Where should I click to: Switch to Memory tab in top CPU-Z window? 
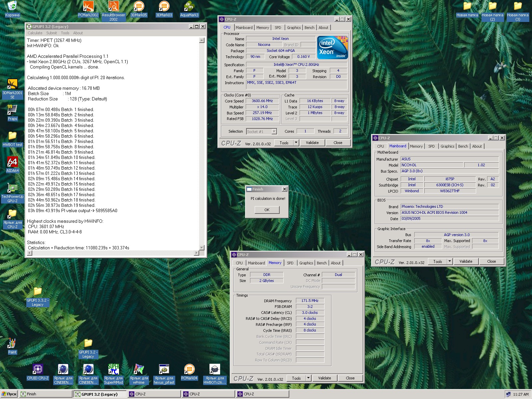pyautogui.click(x=263, y=28)
